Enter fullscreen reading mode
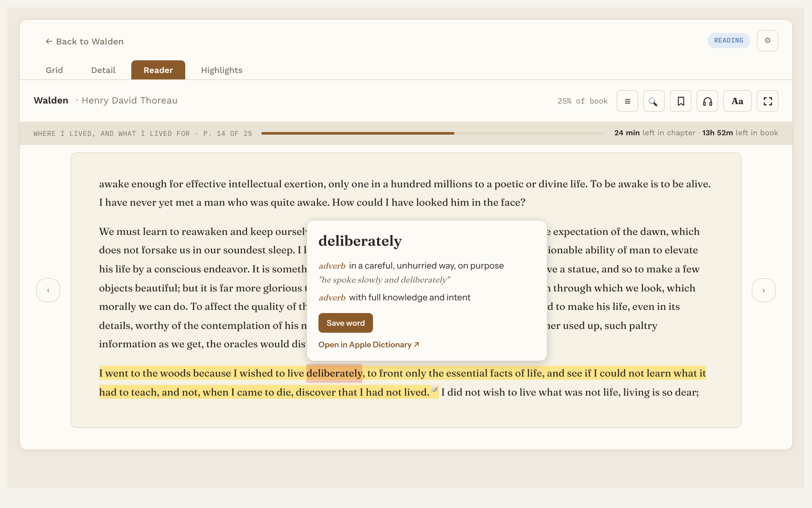812x508 pixels. (x=767, y=101)
